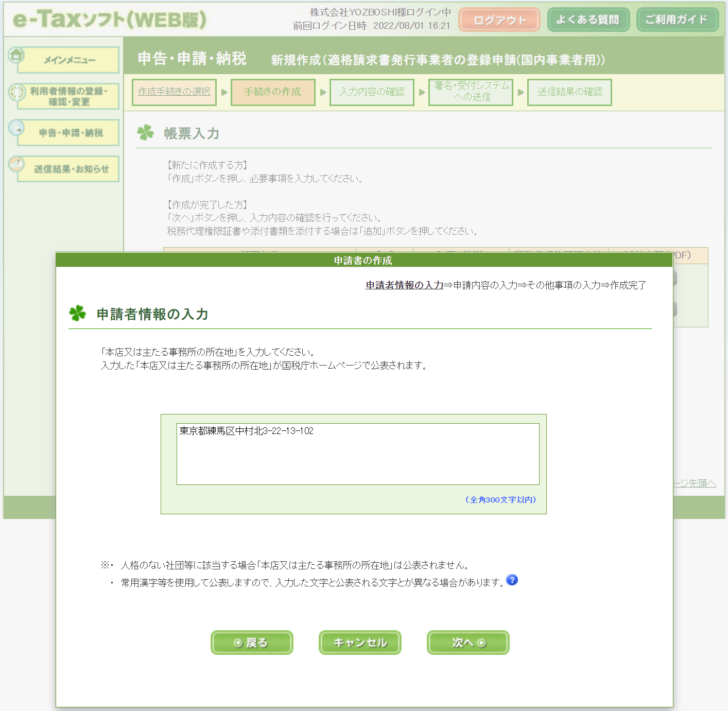Click the clover icon beside 申請者情報の入力
The width and height of the screenshot is (728, 711).
tap(78, 313)
